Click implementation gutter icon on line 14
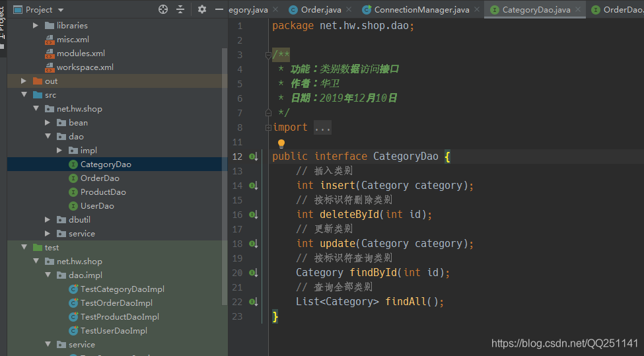Viewport: 644px width, 356px height. (254, 186)
